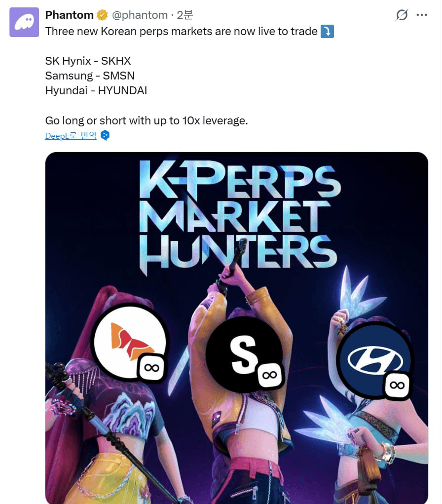This screenshot has width=442, height=504.
Task: Click the "DeepL로 번역" translate link
Action: point(71,136)
